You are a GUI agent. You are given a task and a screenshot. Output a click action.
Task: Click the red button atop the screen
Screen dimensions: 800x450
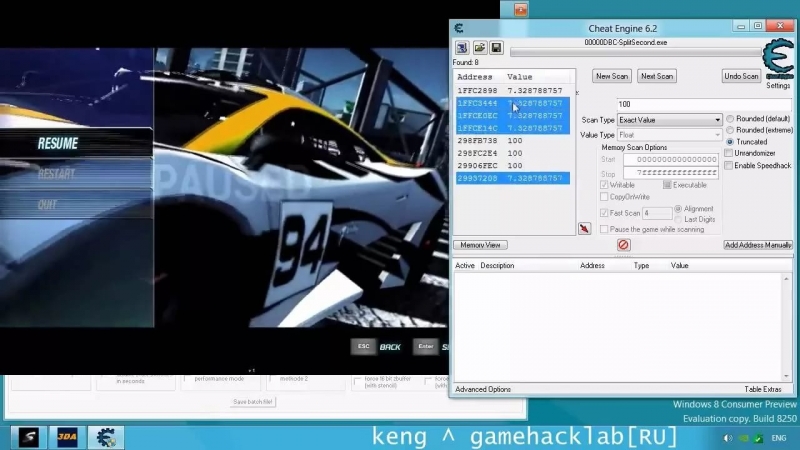(x=520, y=10)
